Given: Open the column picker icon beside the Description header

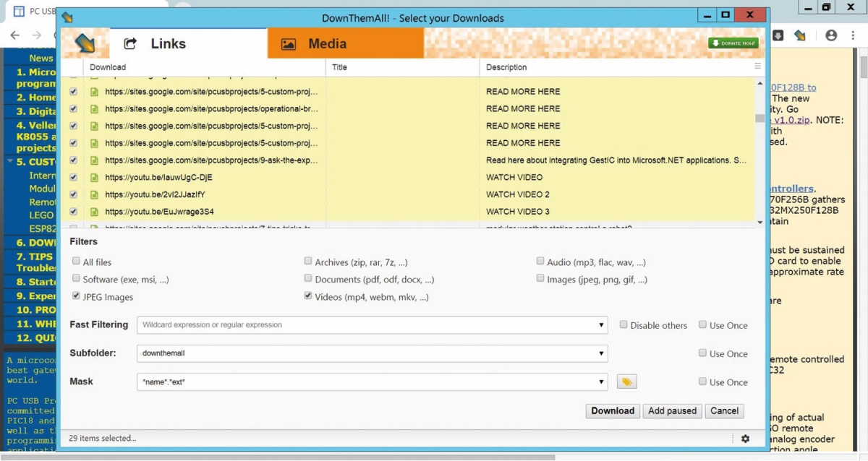Looking at the screenshot, I should click(757, 66).
